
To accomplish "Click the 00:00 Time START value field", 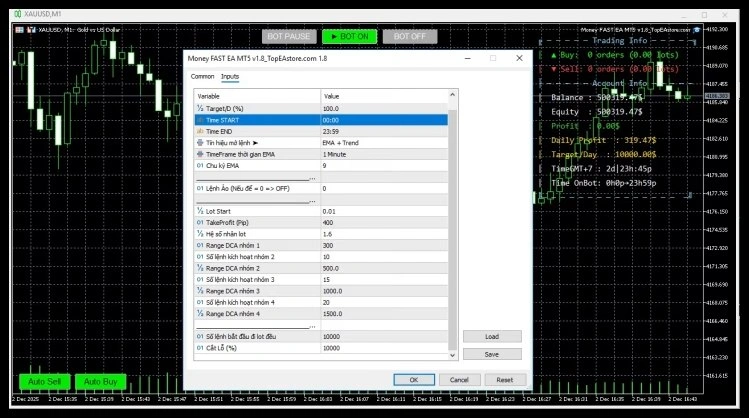I will [x=385, y=120].
